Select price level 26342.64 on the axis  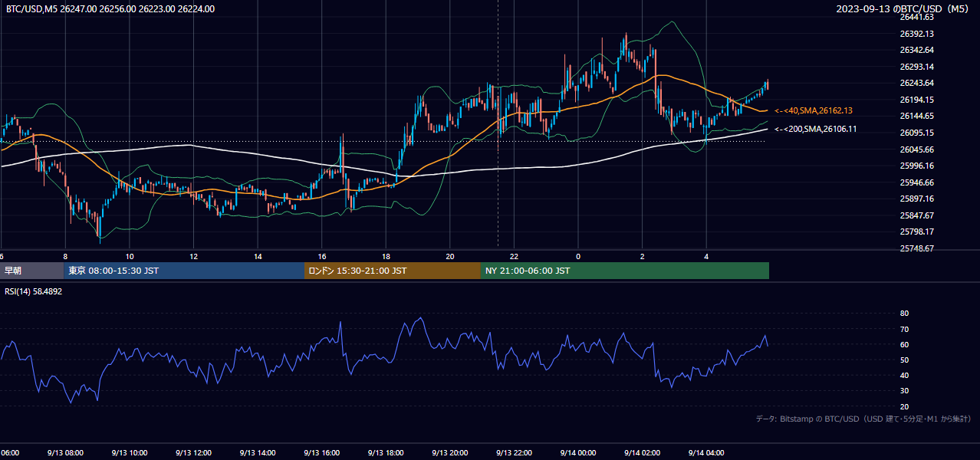[x=916, y=50]
